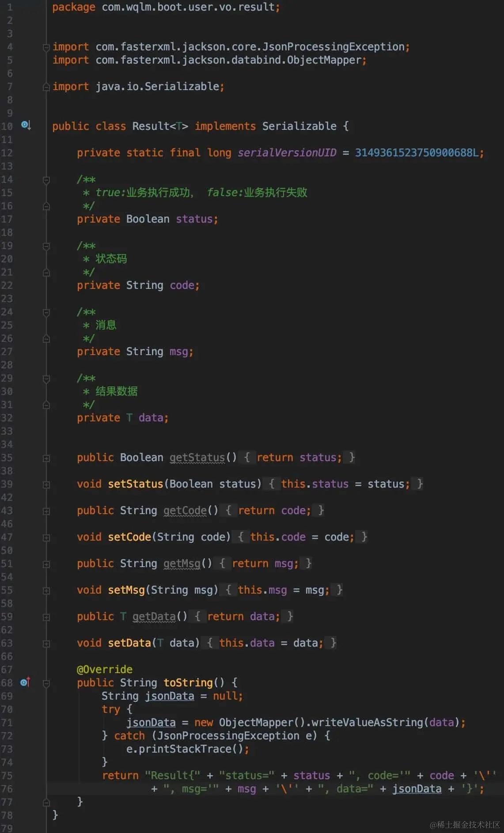This screenshot has width=504, height=833.
Task: Click 'String jsonData = null;' declaration
Action: [172, 696]
